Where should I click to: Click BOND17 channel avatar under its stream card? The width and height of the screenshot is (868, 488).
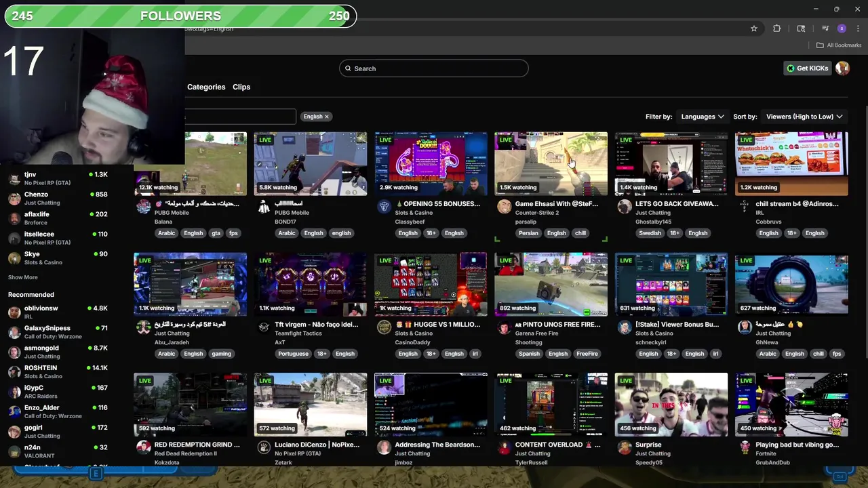[x=264, y=207]
